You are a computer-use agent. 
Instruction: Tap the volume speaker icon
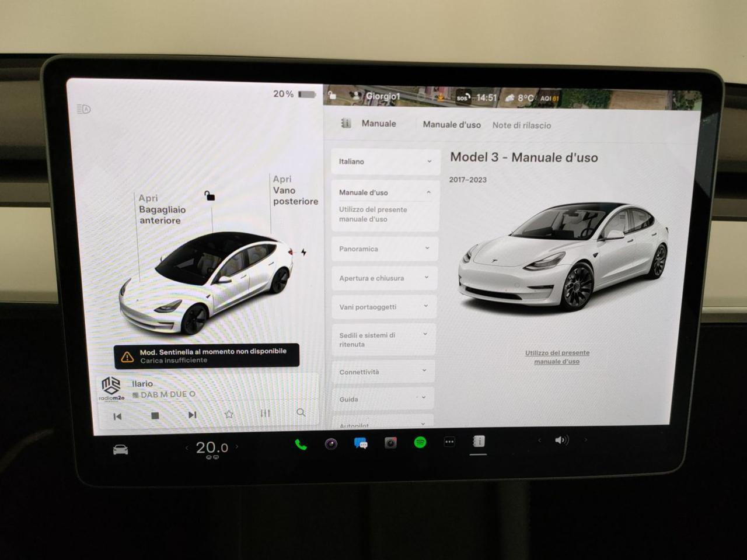click(x=561, y=440)
